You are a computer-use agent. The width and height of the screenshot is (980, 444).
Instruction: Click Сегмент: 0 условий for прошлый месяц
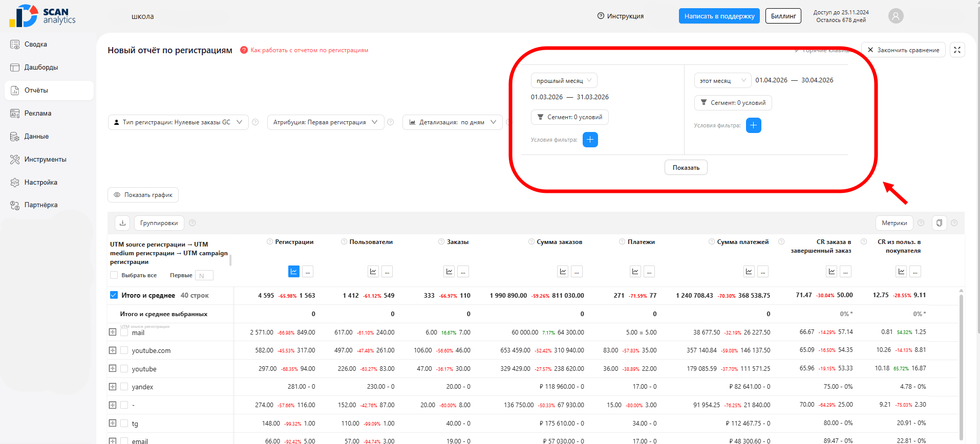570,117
